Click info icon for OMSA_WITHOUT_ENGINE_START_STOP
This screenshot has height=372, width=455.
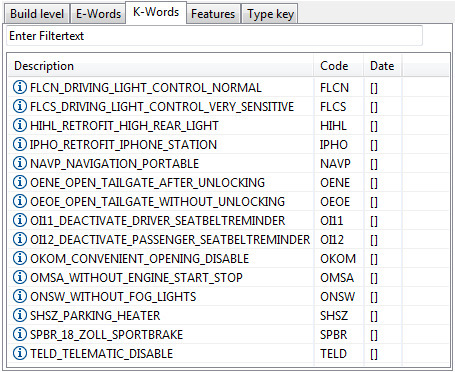tap(20, 277)
